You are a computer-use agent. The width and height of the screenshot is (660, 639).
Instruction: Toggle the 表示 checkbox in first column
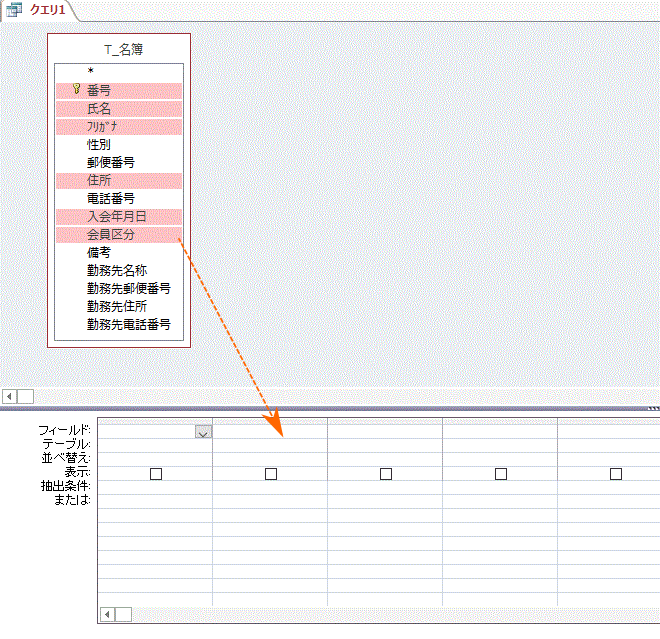(x=156, y=474)
